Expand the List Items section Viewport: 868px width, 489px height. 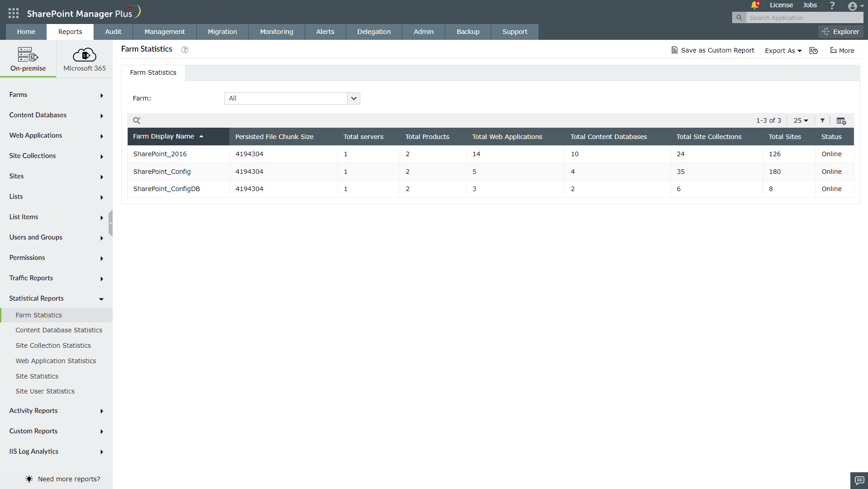click(x=56, y=217)
